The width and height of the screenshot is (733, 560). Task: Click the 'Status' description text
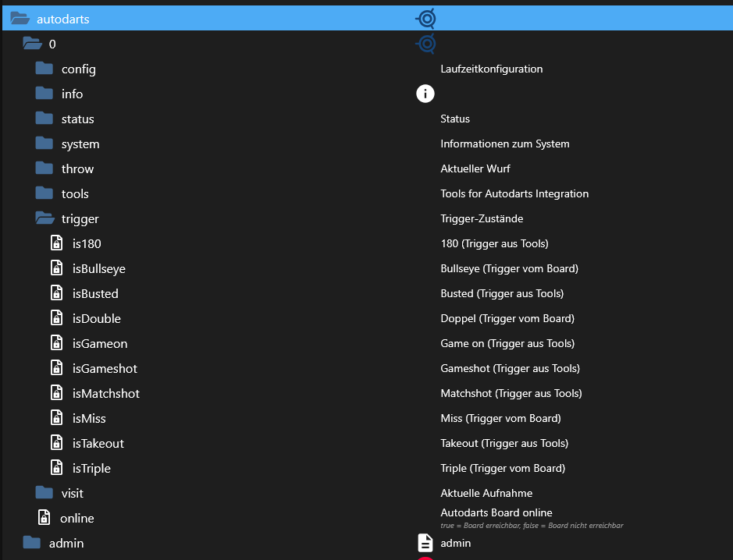pyautogui.click(x=455, y=119)
